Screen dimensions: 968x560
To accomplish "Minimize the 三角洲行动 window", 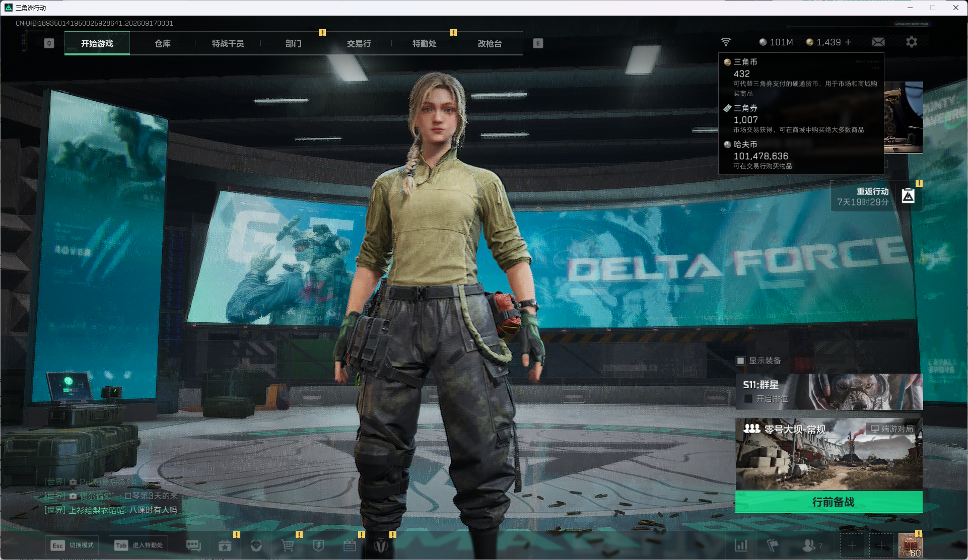I will [x=910, y=8].
